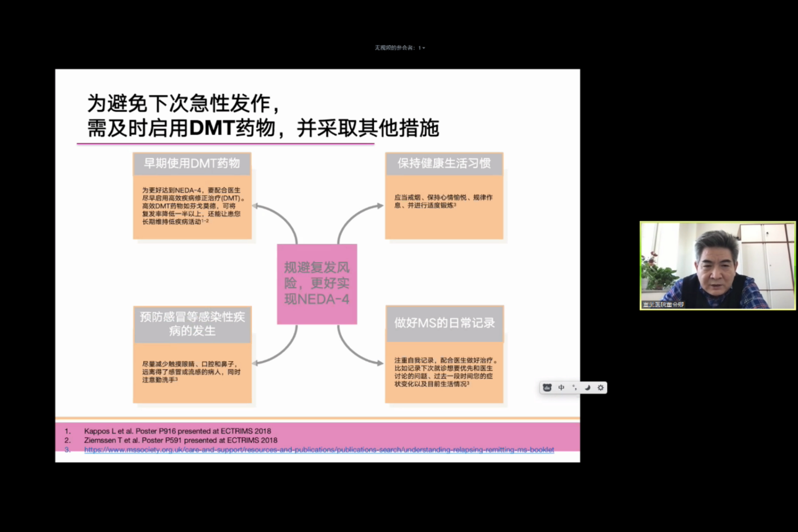Click the speaker name label on the video

(663, 304)
